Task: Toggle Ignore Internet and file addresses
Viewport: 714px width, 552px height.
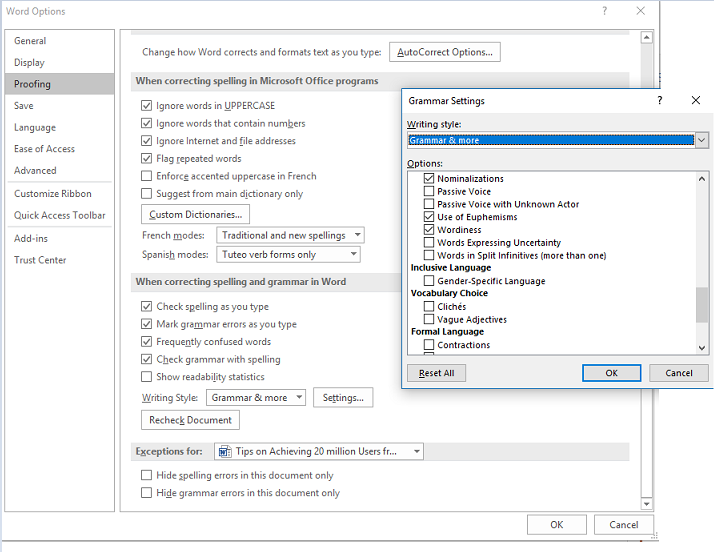Action: tap(146, 141)
